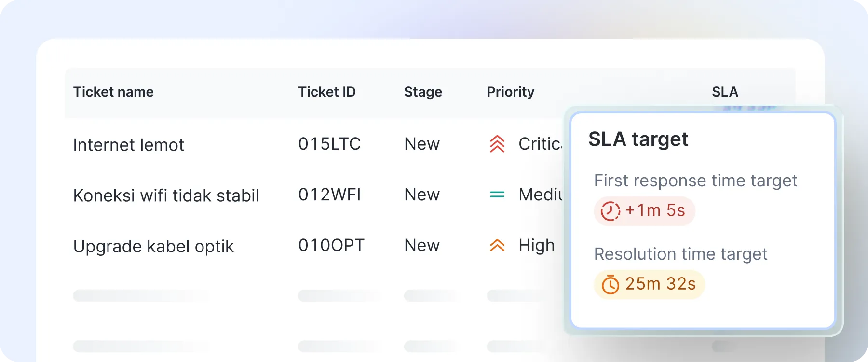This screenshot has width=868, height=362.
Task: Click the Stage column header
Action: [x=423, y=92]
